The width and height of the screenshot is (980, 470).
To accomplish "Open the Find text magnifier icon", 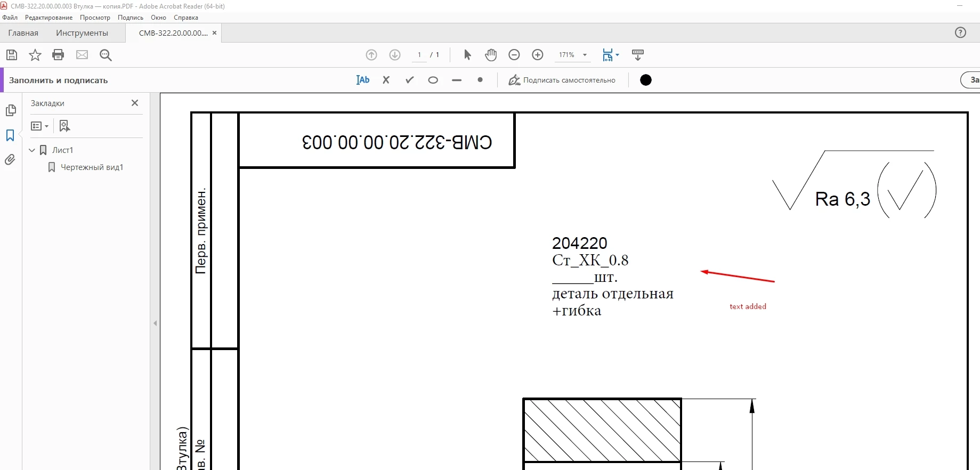I will pyautogui.click(x=106, y=55).
